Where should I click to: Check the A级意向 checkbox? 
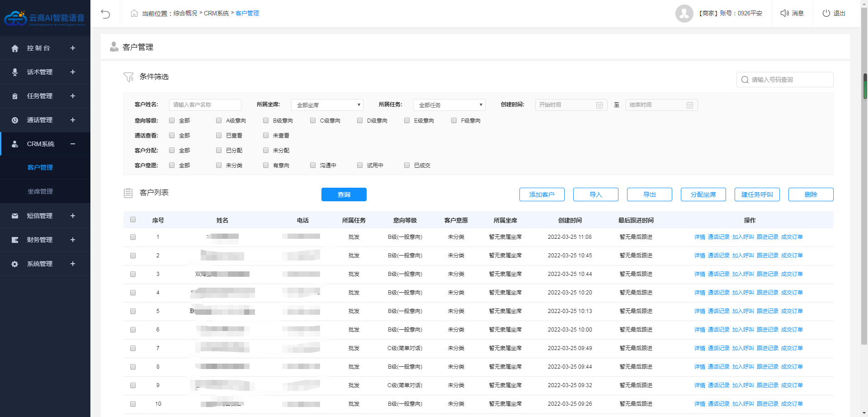tap(219, 120)
